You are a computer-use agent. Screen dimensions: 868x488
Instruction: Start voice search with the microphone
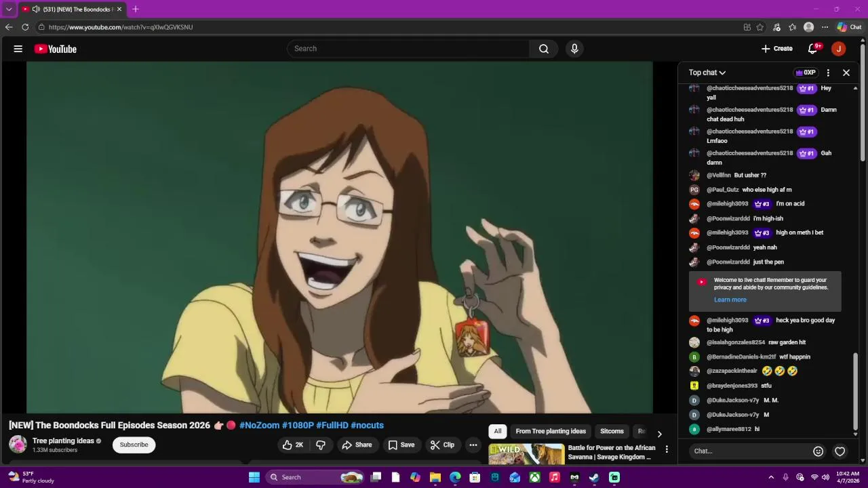(574, 49)
